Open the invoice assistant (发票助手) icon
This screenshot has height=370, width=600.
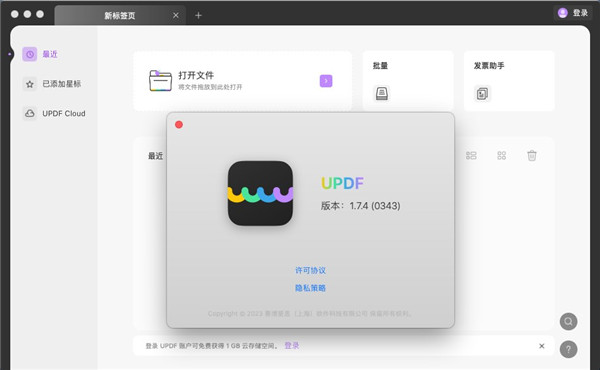(482, 93)
